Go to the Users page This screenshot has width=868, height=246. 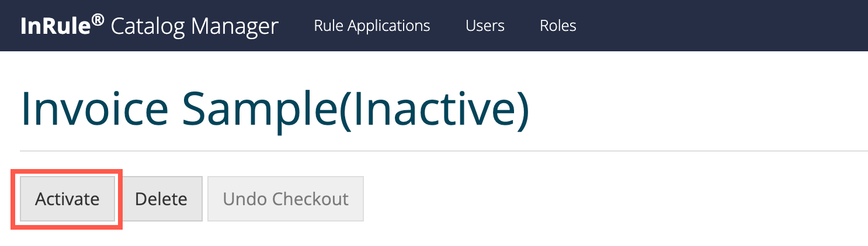click(x=485, y=26)
